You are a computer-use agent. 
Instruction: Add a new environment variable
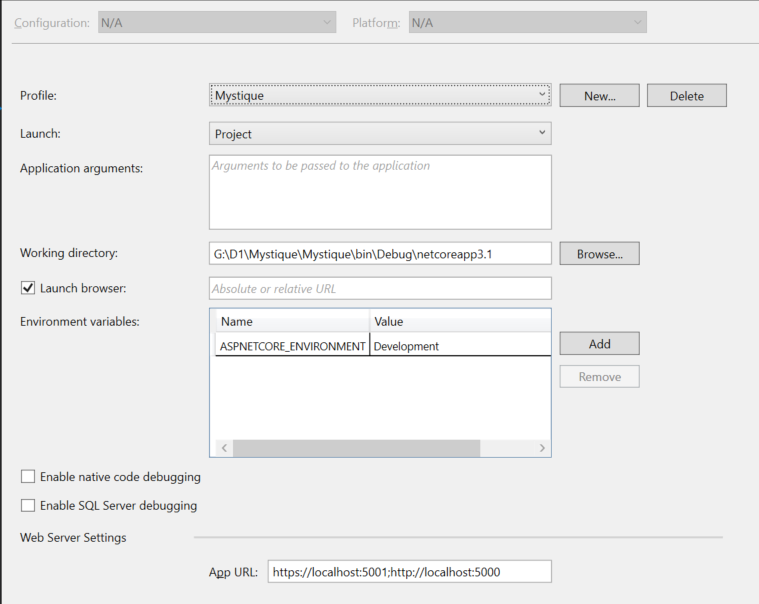[x=599, y=344]
